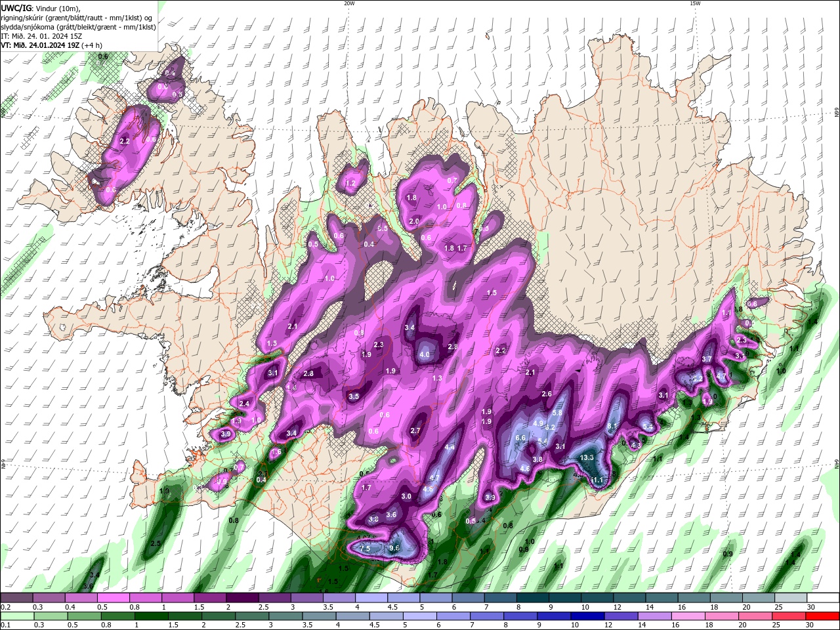Screen dimensions: 840x630
Task: Click the 2.4 value in the west
Action: tap(244, 404)
